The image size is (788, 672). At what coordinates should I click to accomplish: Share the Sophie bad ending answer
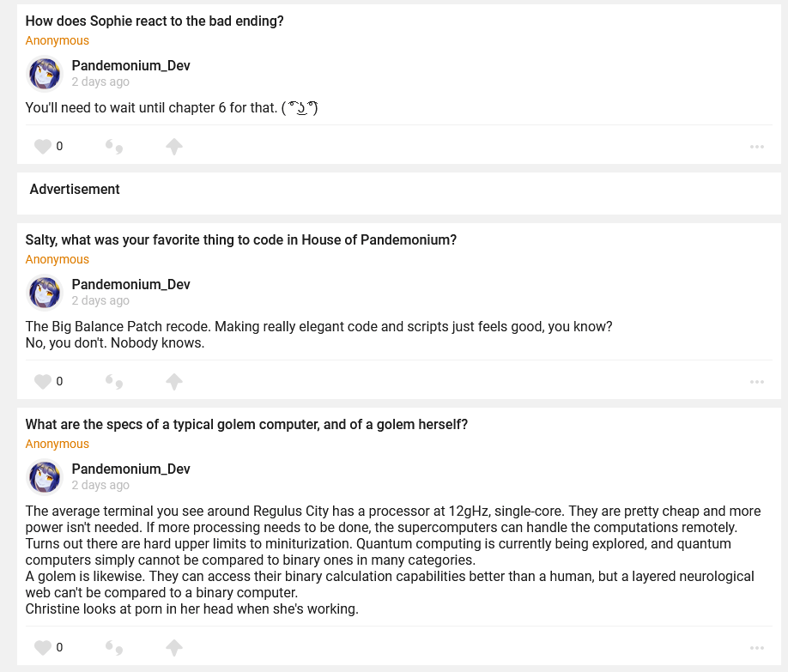(174, 147)
